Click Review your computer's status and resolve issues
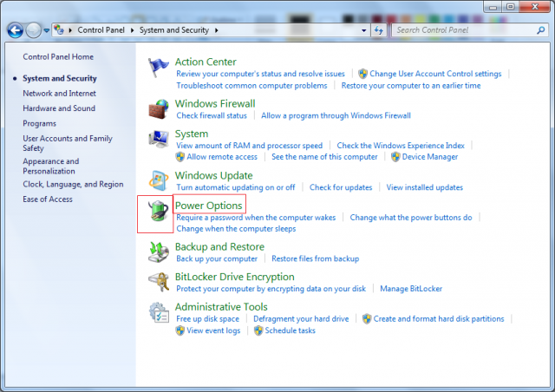This screenshot has height=392, width=555. [260, 74]
